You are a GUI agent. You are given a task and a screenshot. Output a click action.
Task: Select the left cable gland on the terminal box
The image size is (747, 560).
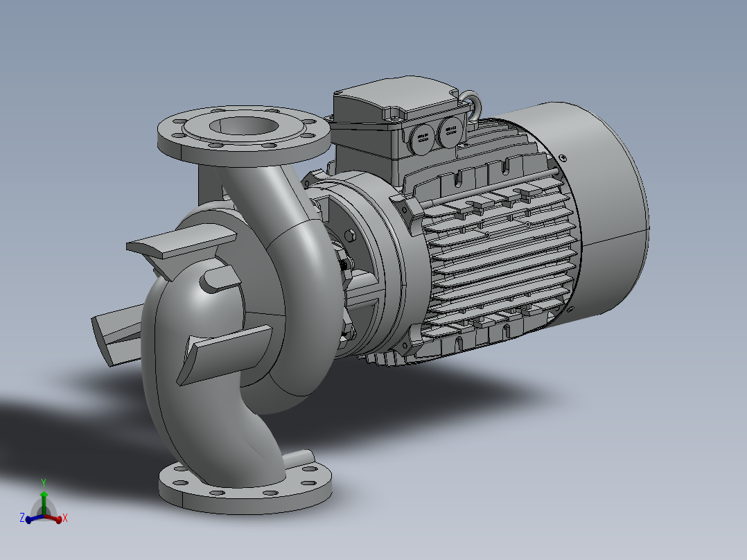tap(422, 138)
